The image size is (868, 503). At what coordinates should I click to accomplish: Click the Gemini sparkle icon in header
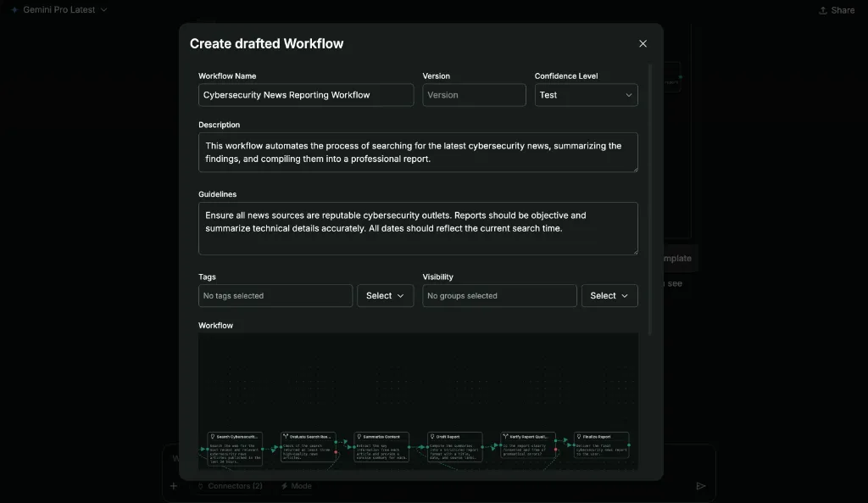click(14, 10)
